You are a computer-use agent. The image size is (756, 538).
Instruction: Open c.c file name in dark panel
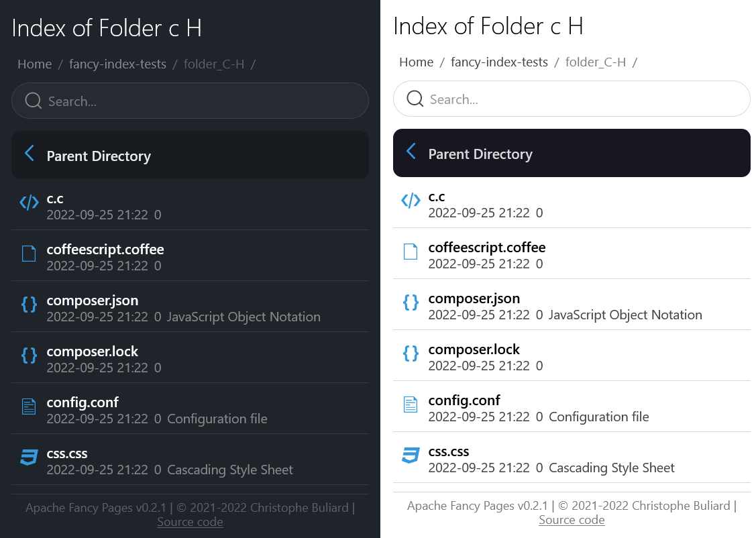[55, 199]
